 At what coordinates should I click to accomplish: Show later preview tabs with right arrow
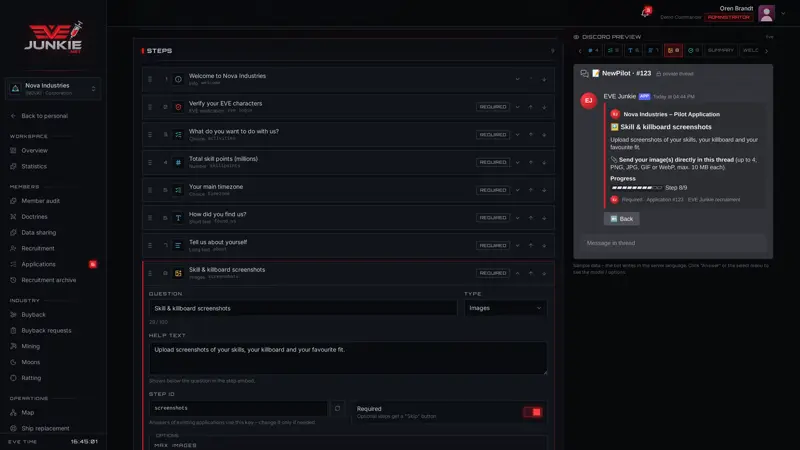click(x=766, y=51)
